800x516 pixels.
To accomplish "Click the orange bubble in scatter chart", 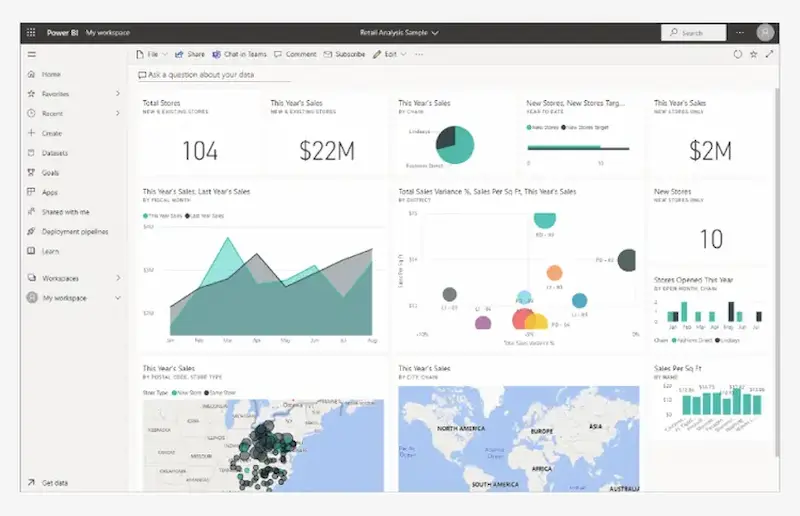I will pos(554,273).
